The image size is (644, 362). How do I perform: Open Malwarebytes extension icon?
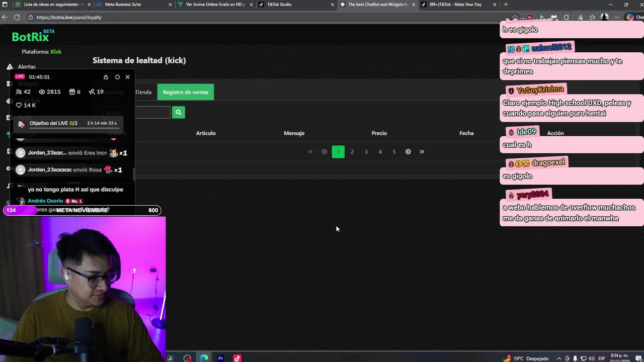pos(554,17)
